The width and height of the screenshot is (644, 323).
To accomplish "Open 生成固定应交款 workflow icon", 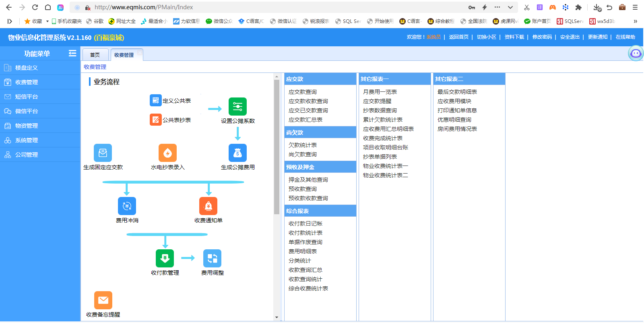I will [x=103, y=153].
